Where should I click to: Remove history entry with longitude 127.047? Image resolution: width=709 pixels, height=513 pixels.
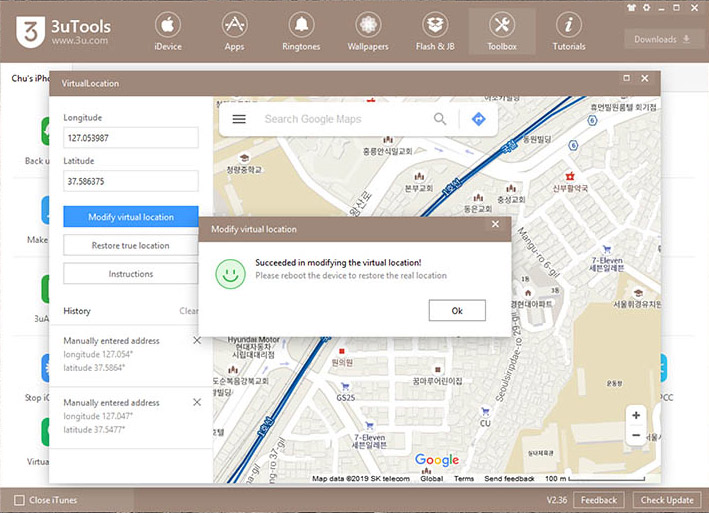[x=197, y=402]
